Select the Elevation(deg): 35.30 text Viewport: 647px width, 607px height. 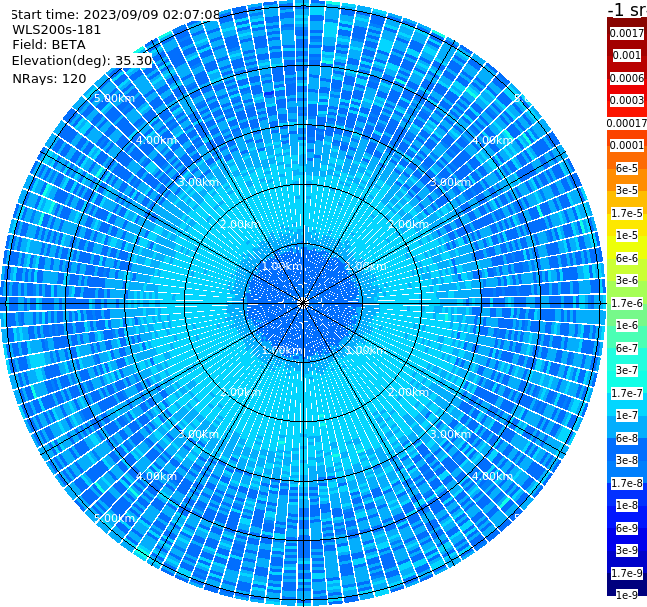82,61
